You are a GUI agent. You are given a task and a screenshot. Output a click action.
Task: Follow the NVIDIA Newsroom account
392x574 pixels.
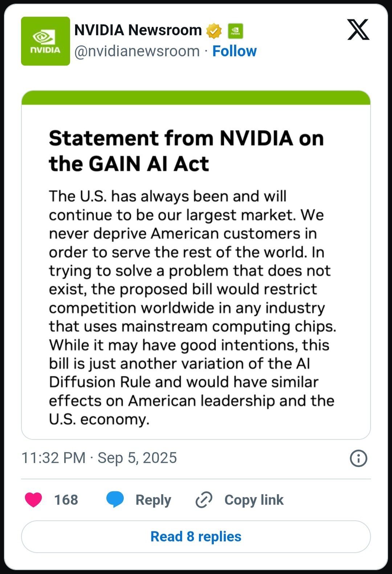(234, 51)
